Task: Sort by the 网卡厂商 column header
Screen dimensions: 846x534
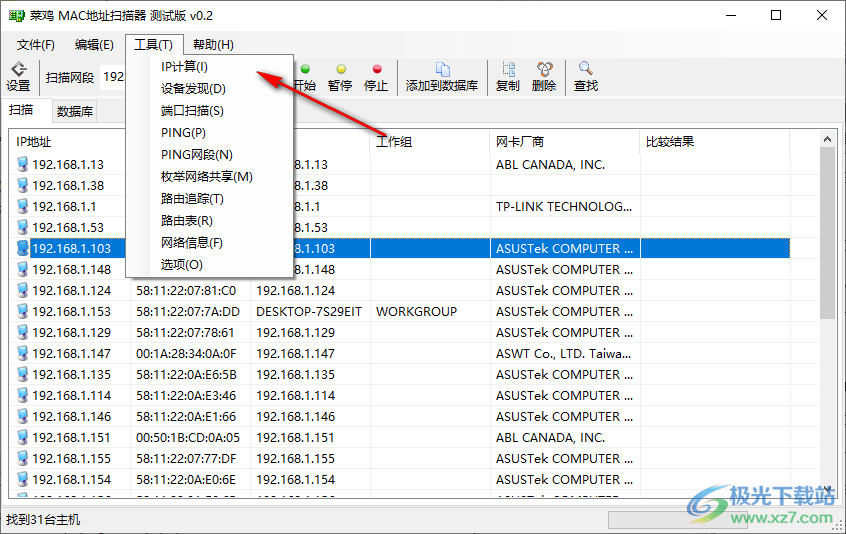Action: pyautogui.click(x=520, y=142)
